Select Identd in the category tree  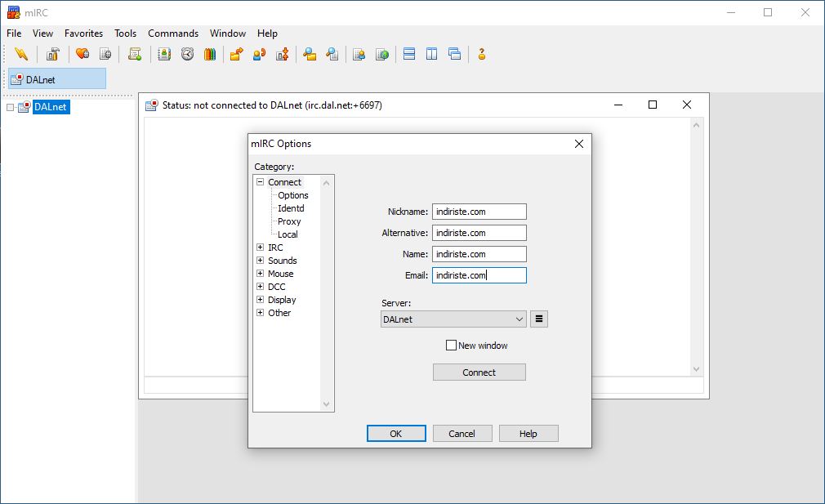pos(291,208)
